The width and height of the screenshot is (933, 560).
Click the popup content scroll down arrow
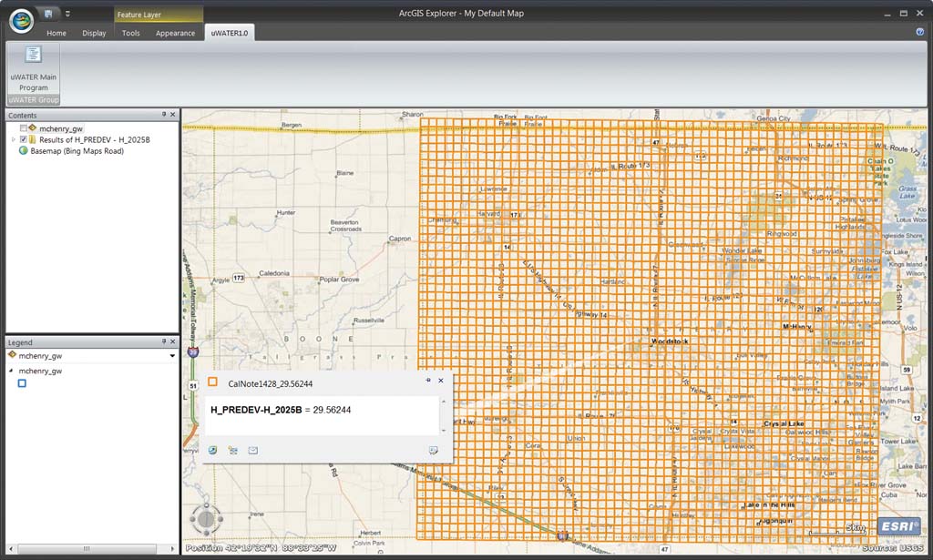point(444,431)
